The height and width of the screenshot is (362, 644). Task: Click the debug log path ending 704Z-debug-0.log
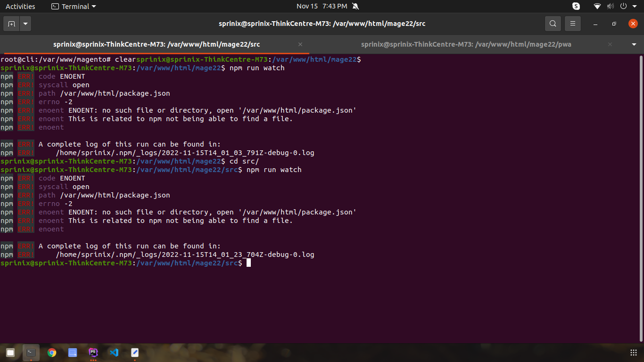[x=185, y=255]
